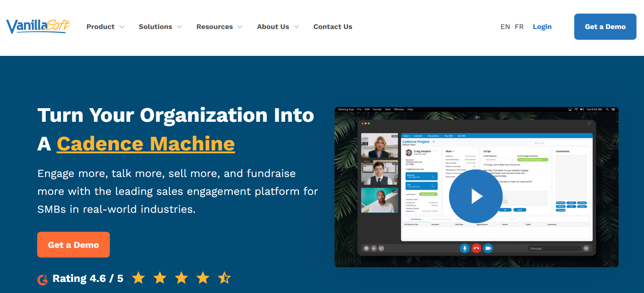The image size is (644, 293).
Task: Switch language to EN
Action: pyautogui.click(x=505, y=27)
